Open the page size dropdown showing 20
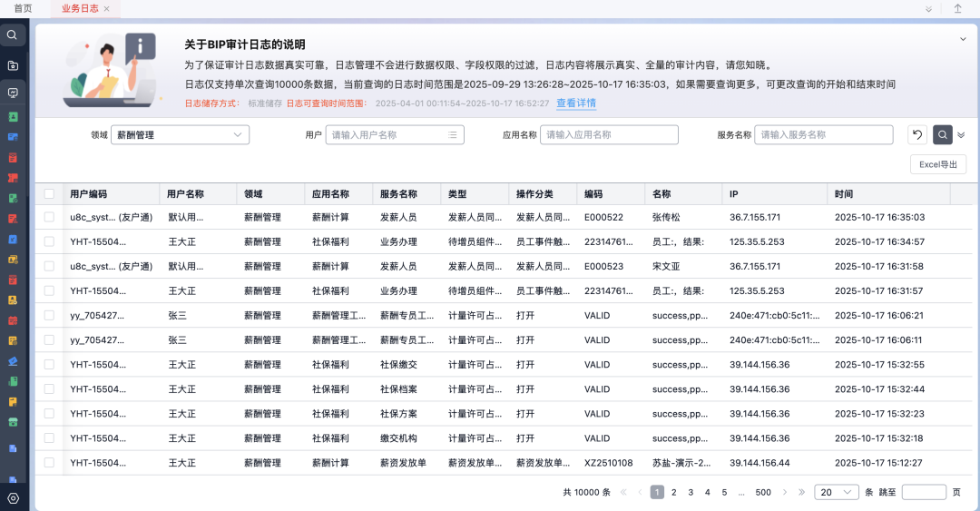 tap(836, 492)
